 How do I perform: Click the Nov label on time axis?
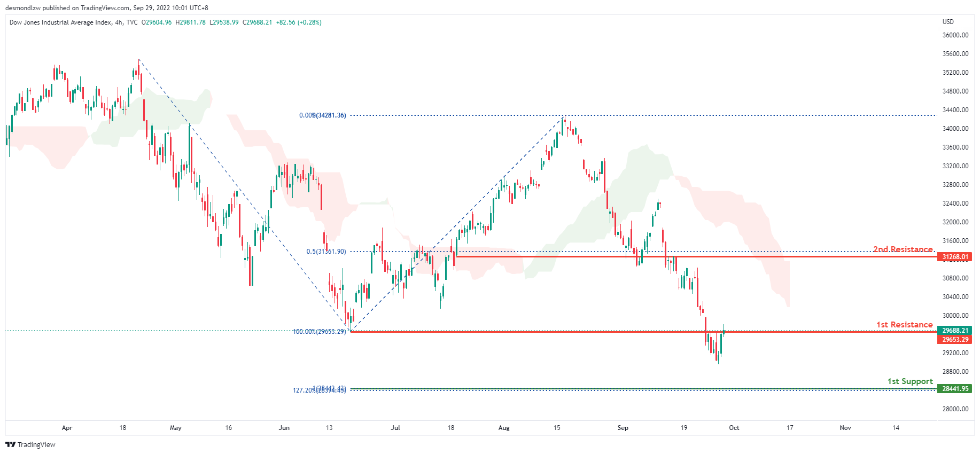tap(845, 428)
